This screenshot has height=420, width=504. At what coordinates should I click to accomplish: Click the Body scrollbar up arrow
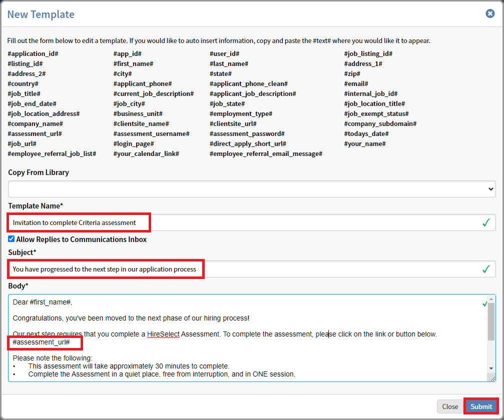491,299
